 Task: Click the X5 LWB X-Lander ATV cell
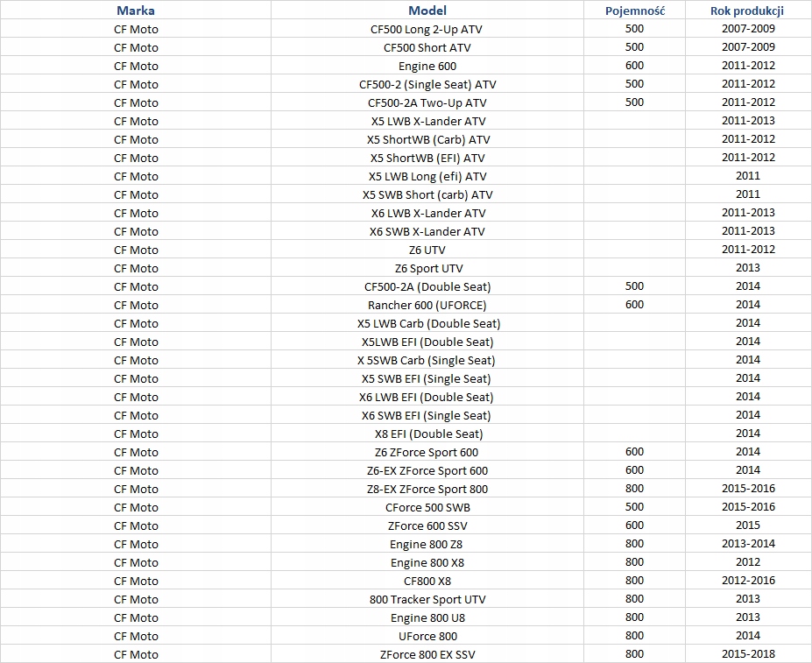point(427,121)
